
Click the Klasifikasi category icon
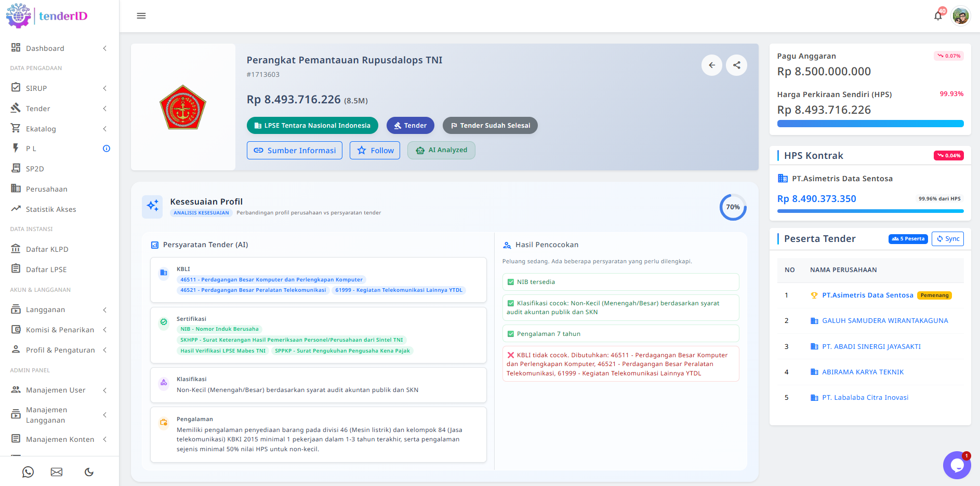164,383
